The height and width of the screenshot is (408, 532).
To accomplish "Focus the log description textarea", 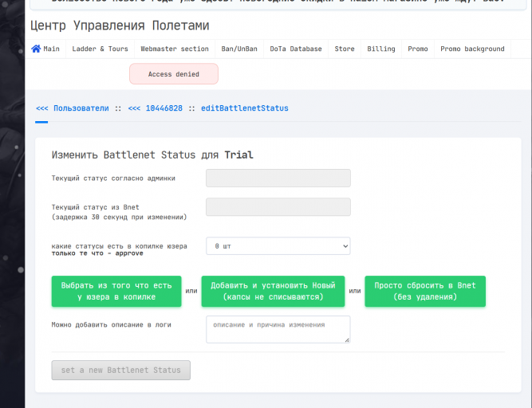I will point(278,329).
